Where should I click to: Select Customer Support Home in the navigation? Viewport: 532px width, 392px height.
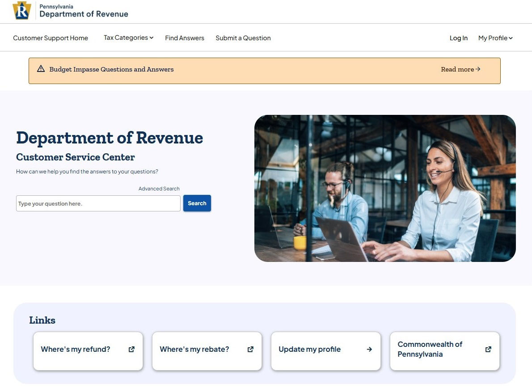tap(51, 38)
